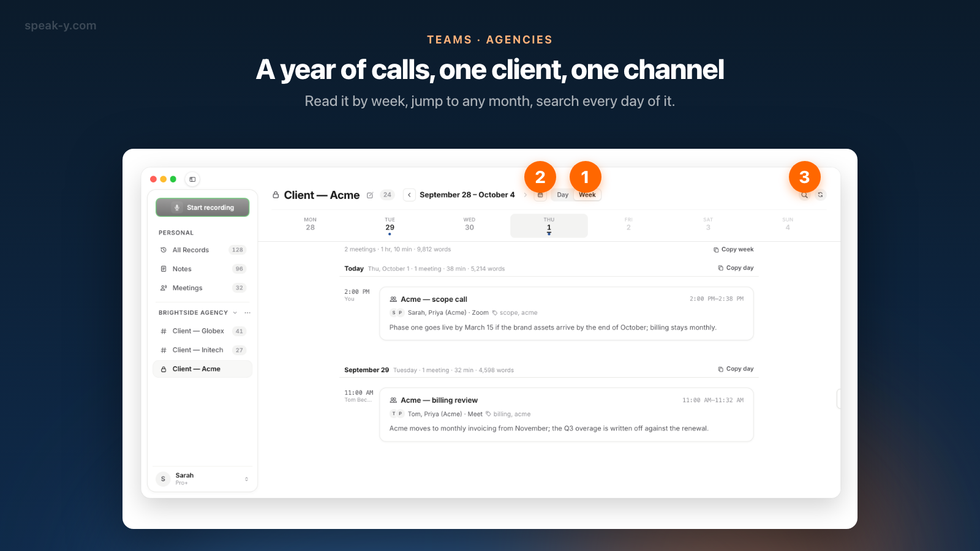This screenshot has width=980, height=551.
Task: Click Copy week
Action: tap(733, 249)
